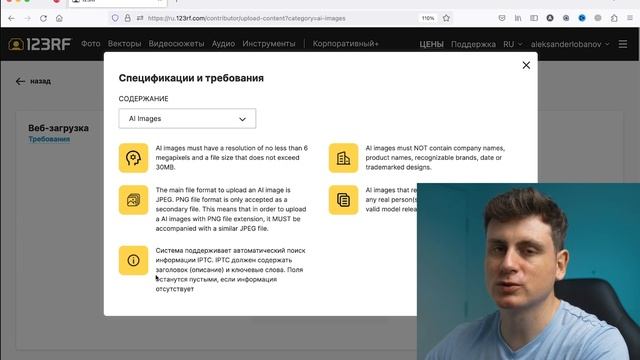This screenshot has height=360, width=640.
Task: Open the site hamburger menu
Action: click(x=623, y=44)
